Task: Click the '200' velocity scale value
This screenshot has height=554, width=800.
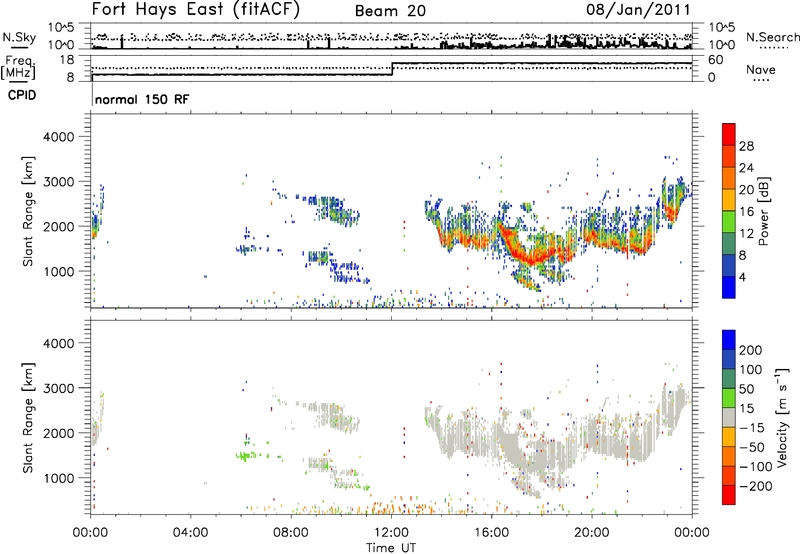Action: [750, 350]
